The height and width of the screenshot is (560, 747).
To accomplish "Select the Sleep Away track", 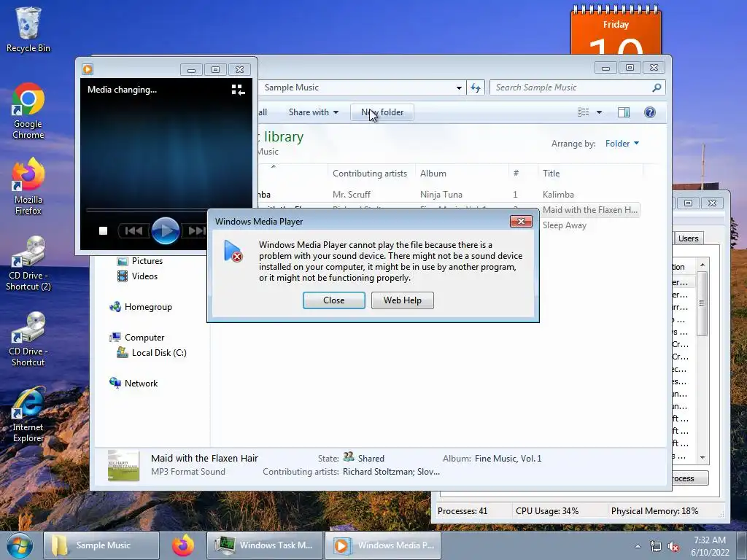I will [564, 225].
